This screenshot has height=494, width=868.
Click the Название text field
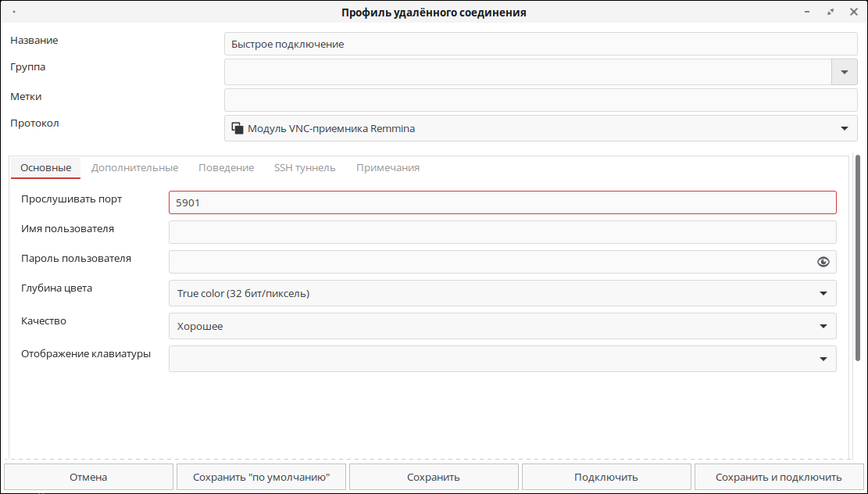541,44
